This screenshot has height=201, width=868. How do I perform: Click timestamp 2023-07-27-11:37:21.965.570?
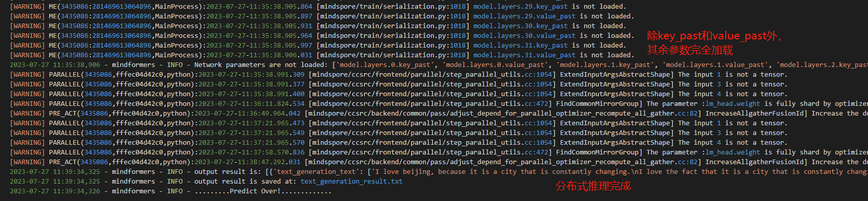point(251,143)
